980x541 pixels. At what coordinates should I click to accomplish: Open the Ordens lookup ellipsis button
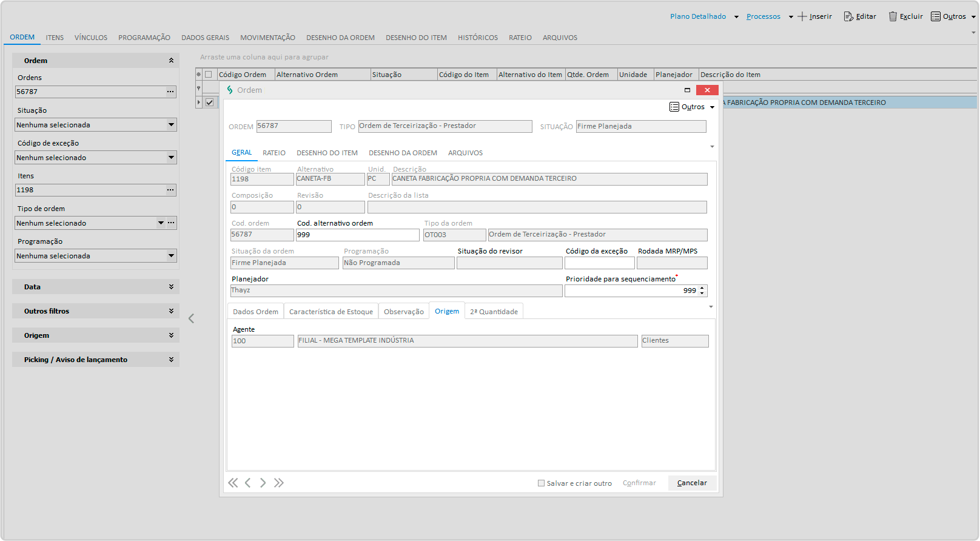pos(170,92)
